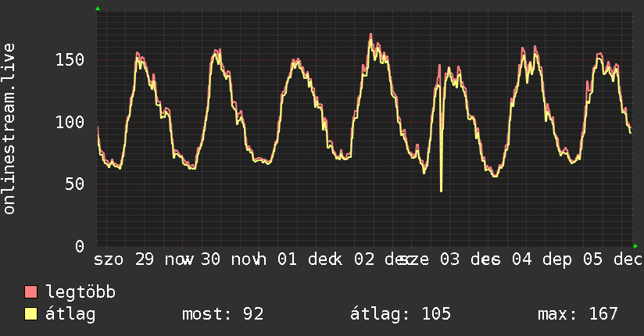Click the onlinestream.live vertical axis title
Screen dimensions: 644x336
pos(9,129)
